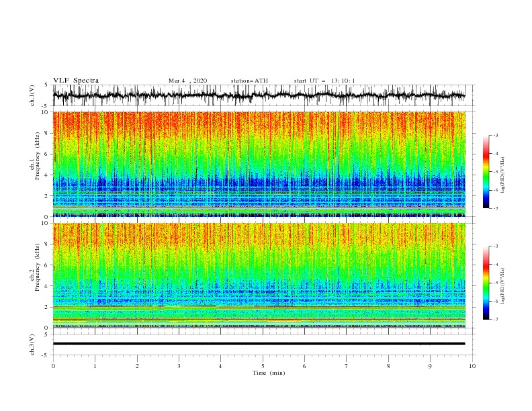The image size is (532, 411).
Task: Click the ch.1 colorbar log(PSD)(V²/Hz) label
Action: 502,175
